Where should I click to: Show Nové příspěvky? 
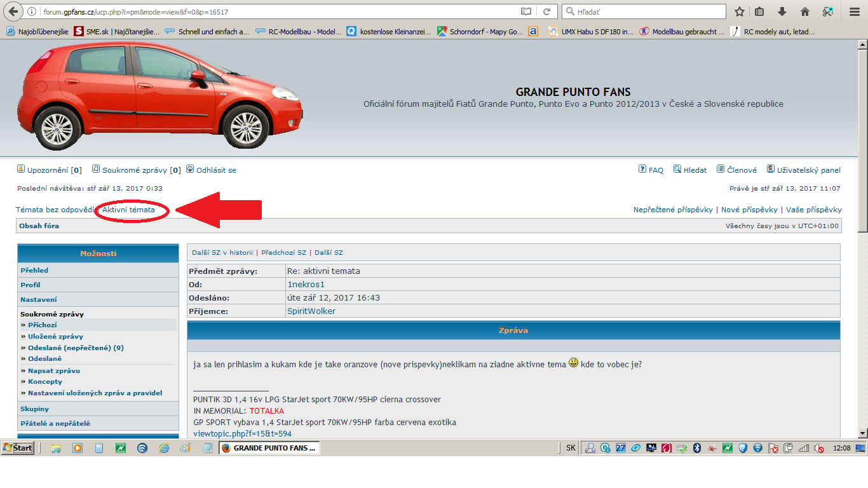(749, 210)
